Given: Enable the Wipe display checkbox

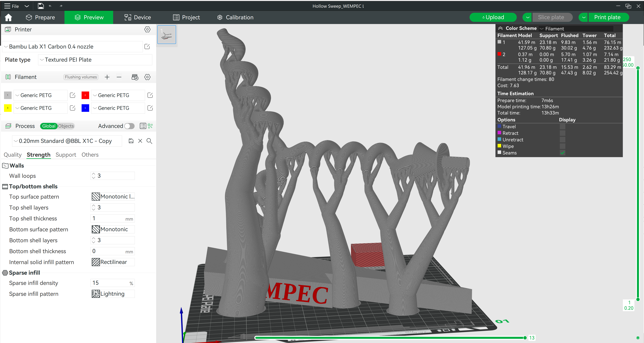Looking at the screenshot, I should pyautogui.click(x=563, y=146).
